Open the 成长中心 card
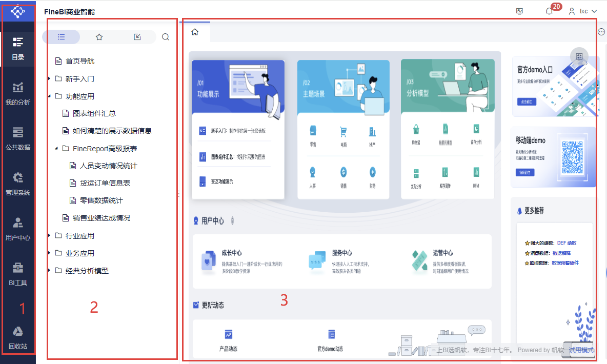Viewport: 607px width, 364px height. click(x=242, y=261)
